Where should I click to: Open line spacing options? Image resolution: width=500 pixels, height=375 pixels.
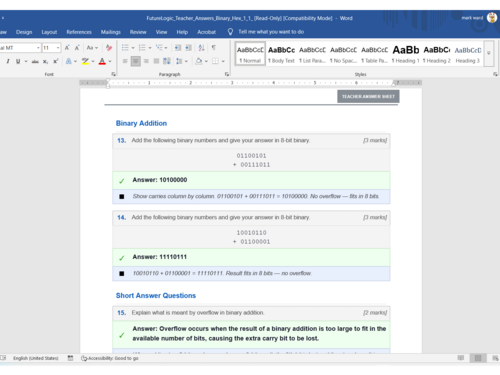tap(181, 61)
